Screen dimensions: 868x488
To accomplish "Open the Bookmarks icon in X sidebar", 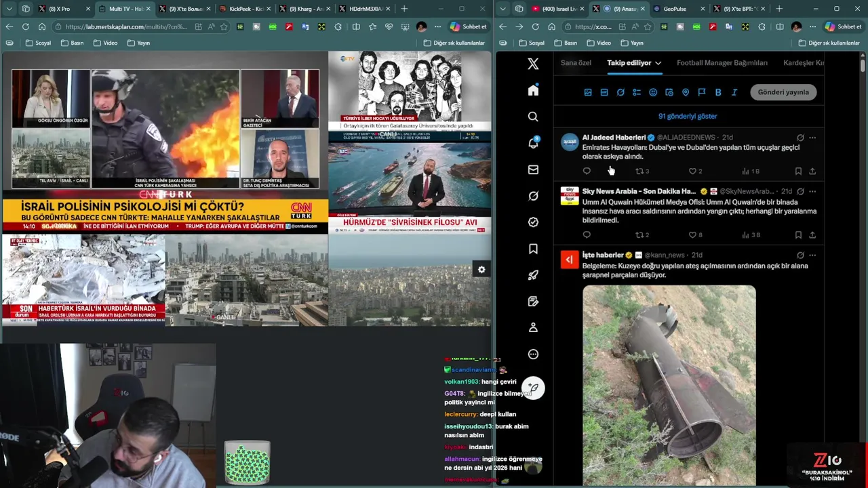I will 533,249.
